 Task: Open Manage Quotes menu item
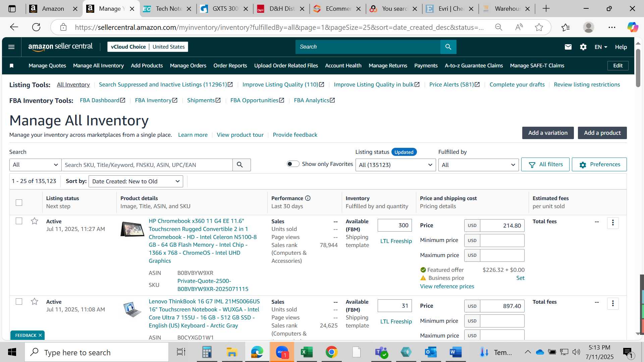[47, 66]
